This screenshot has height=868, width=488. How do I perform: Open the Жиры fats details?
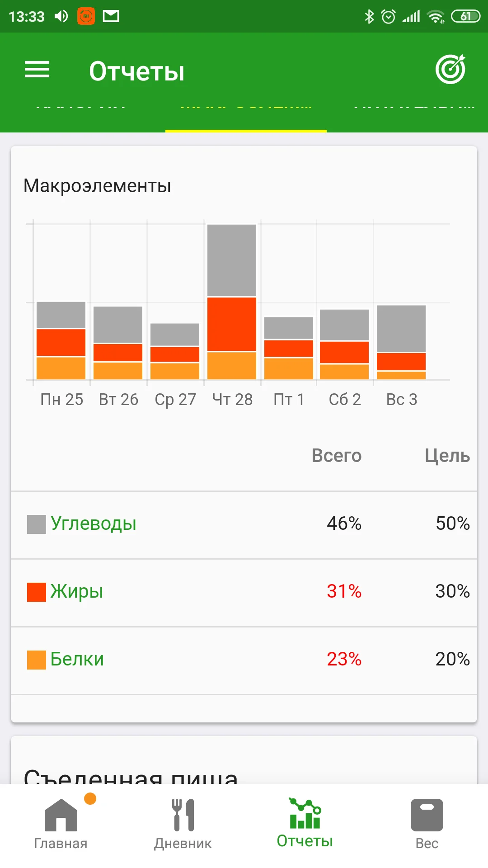click(77, 591)
